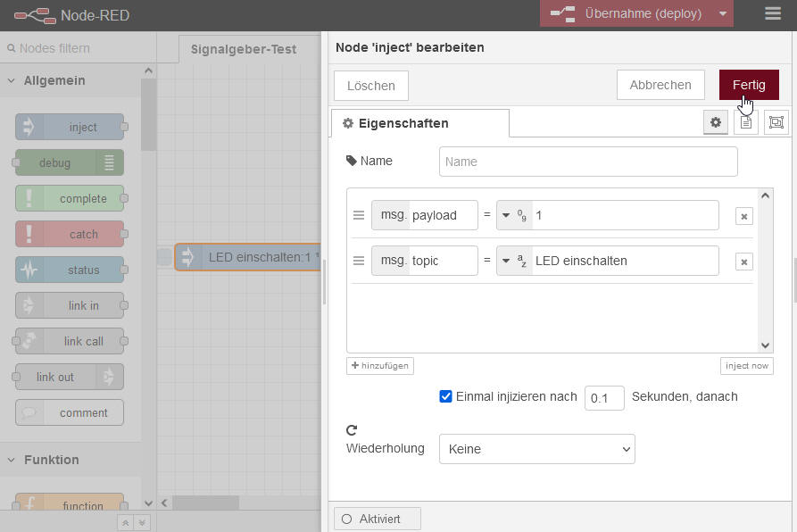Open the Wiederholung dropdown set to Keine
Viewport: 797px width, 532px height.
coord(536,449)
